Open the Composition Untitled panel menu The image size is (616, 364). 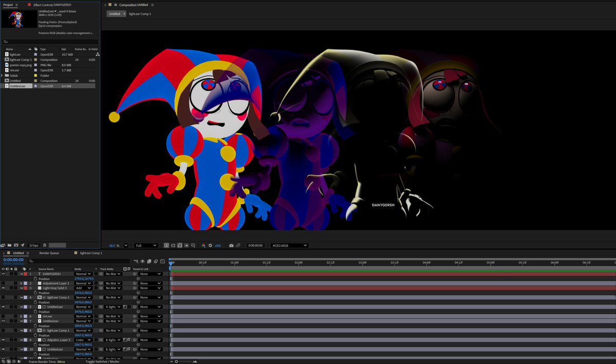pyautogui.click(x=153, y=5)
